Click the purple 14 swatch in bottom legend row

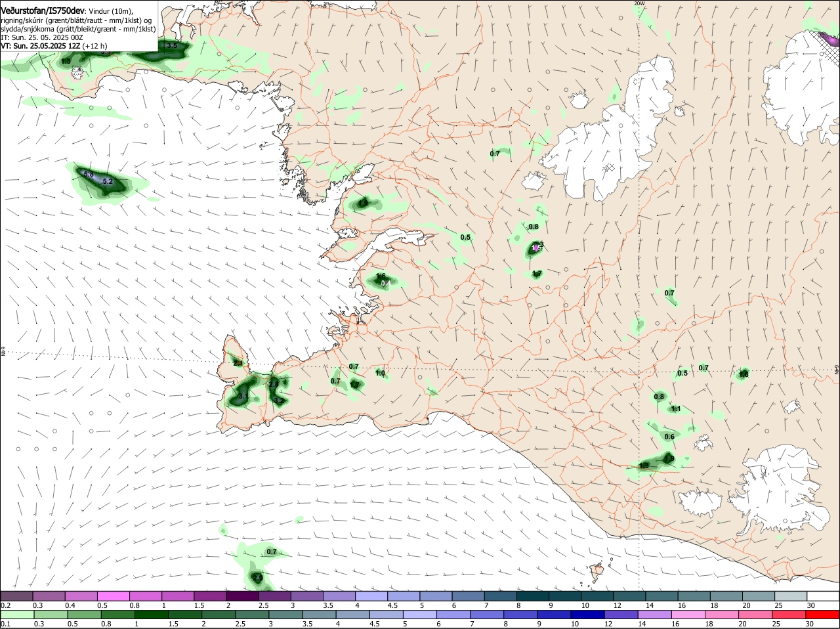click(656, 615)
